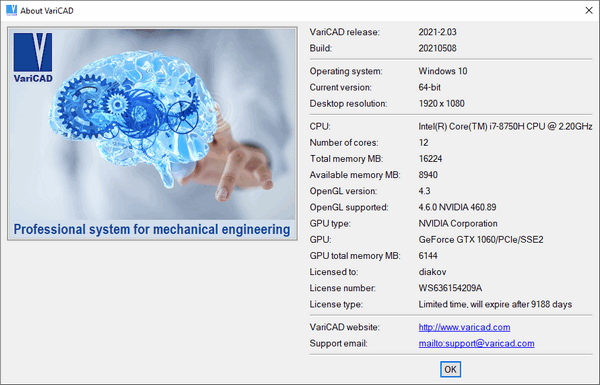Click the 'Professional system for mechanical engineering' caption
This screenshot has height=385, width=600.
[152, 229]
